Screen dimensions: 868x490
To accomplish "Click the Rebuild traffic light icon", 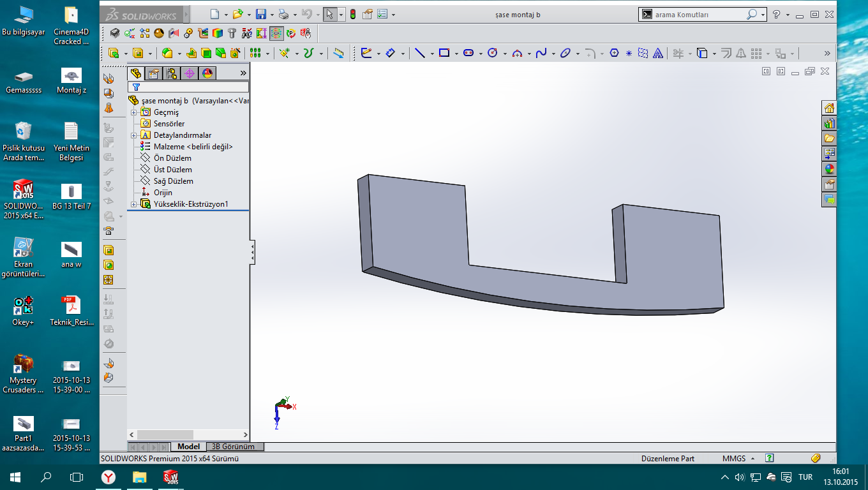I will click(x=352, y=14).
